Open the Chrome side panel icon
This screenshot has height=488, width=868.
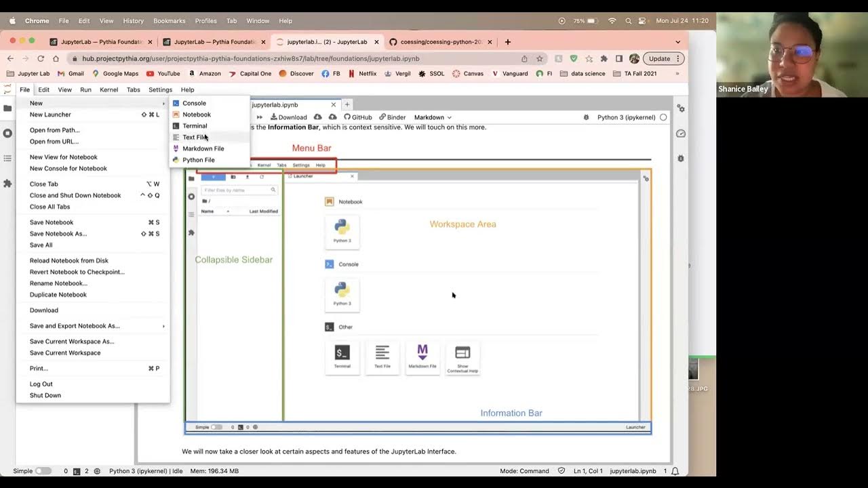[619, 58]
